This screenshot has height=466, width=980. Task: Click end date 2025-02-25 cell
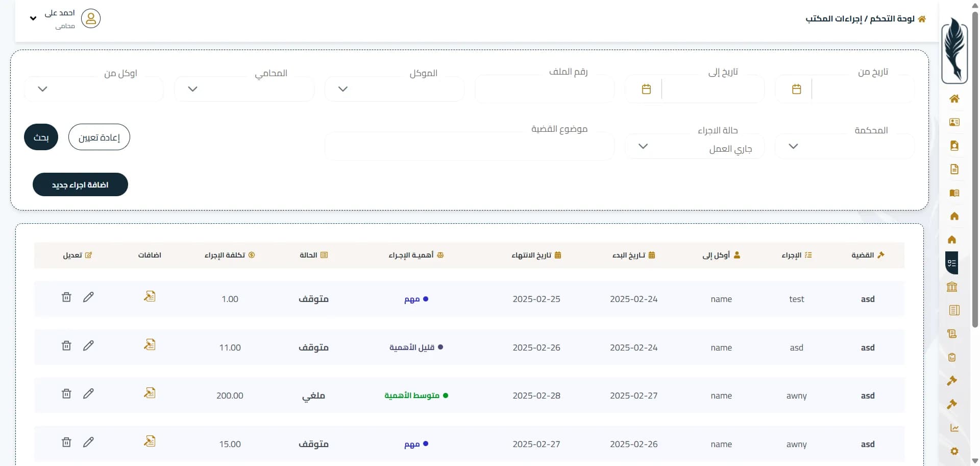pos(536,299)
